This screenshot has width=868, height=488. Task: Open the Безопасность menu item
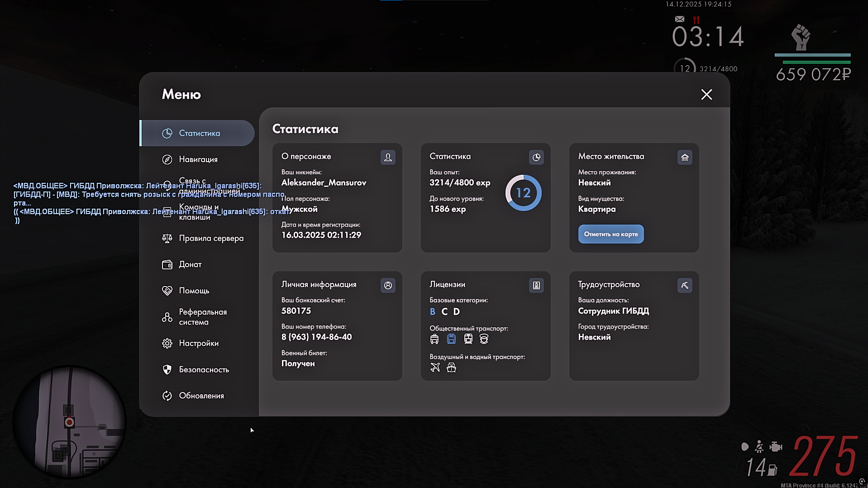point(203,369)
